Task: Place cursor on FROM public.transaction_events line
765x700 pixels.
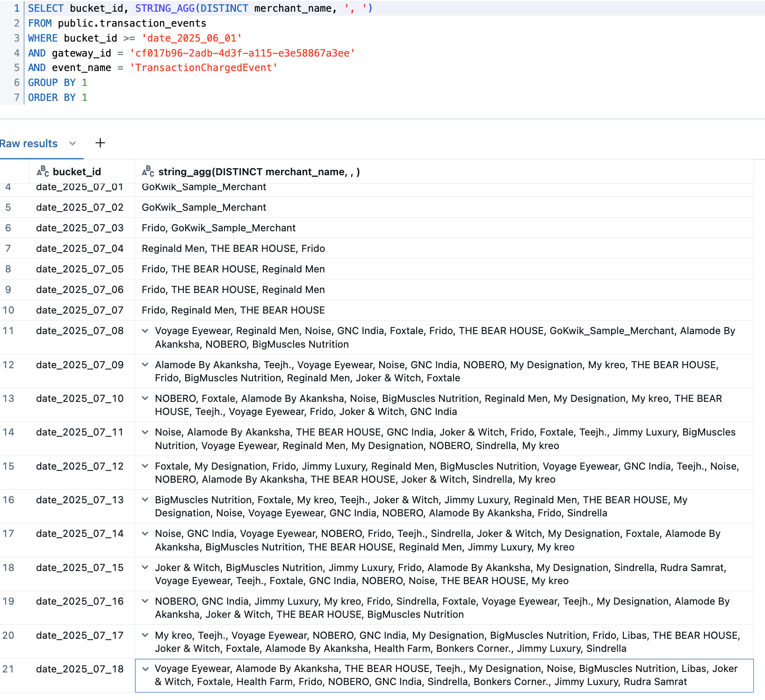Action: [x=117, y=23]
